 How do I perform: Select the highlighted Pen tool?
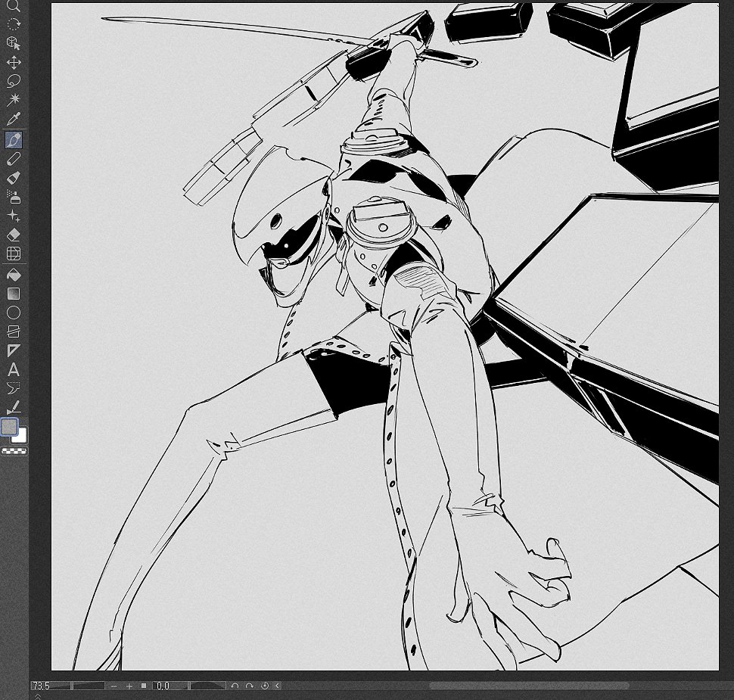point(14,139)
